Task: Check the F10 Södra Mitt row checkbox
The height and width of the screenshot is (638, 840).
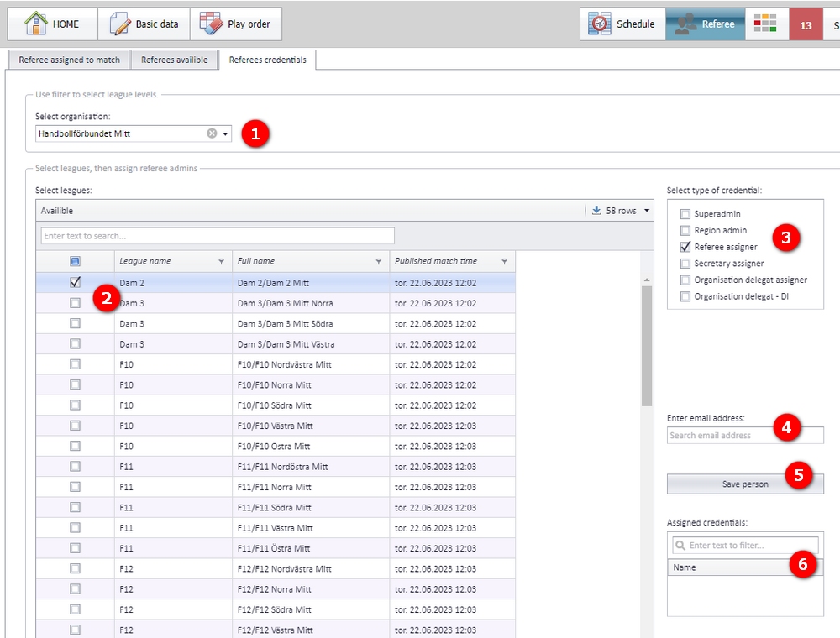Action: [75, 405]
